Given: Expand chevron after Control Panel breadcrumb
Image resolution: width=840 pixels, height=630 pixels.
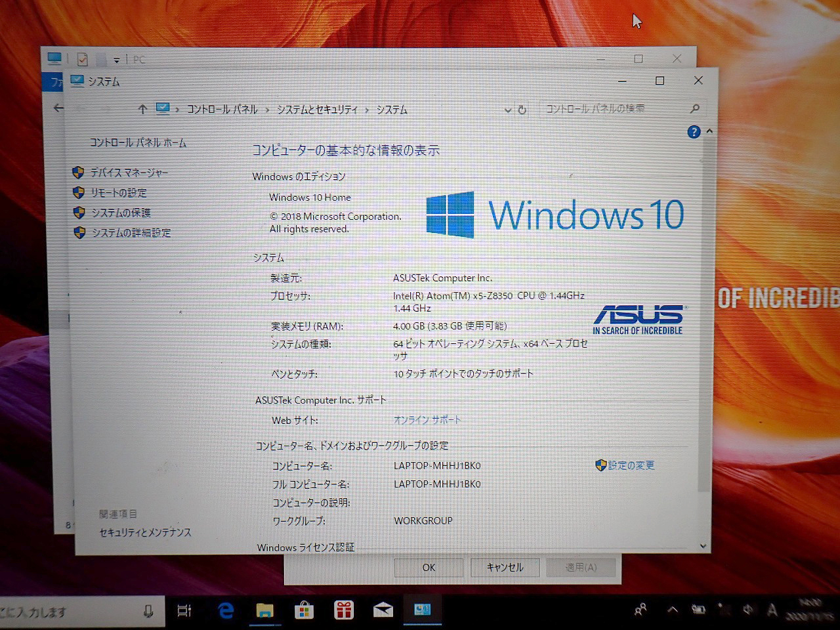Looking at the screenshot, I should click(x=267, y=110).
